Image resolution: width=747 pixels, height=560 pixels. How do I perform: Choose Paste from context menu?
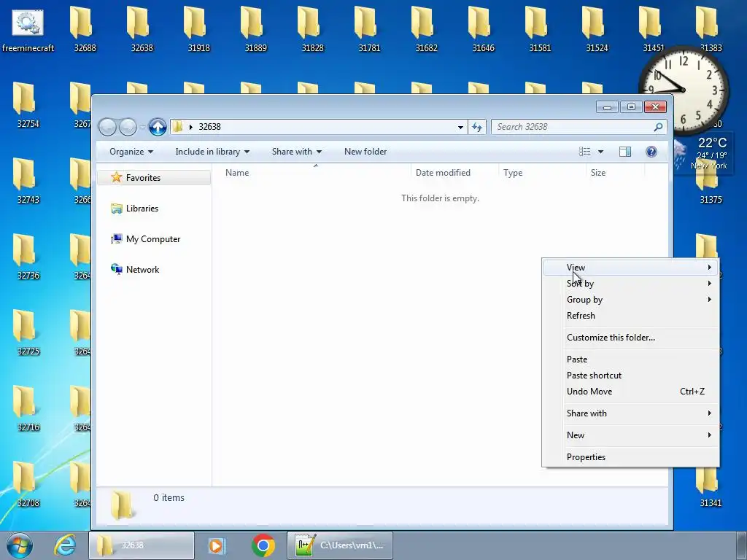[630, 359]
